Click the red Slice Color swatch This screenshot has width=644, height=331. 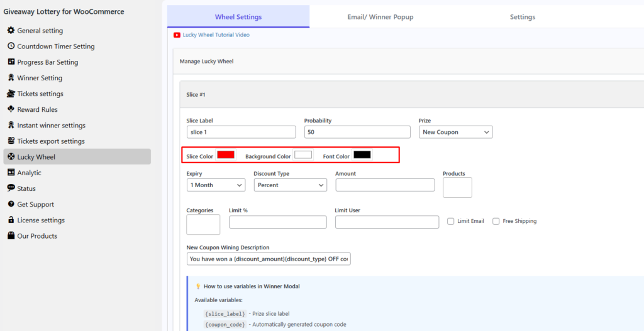point(226,155)
